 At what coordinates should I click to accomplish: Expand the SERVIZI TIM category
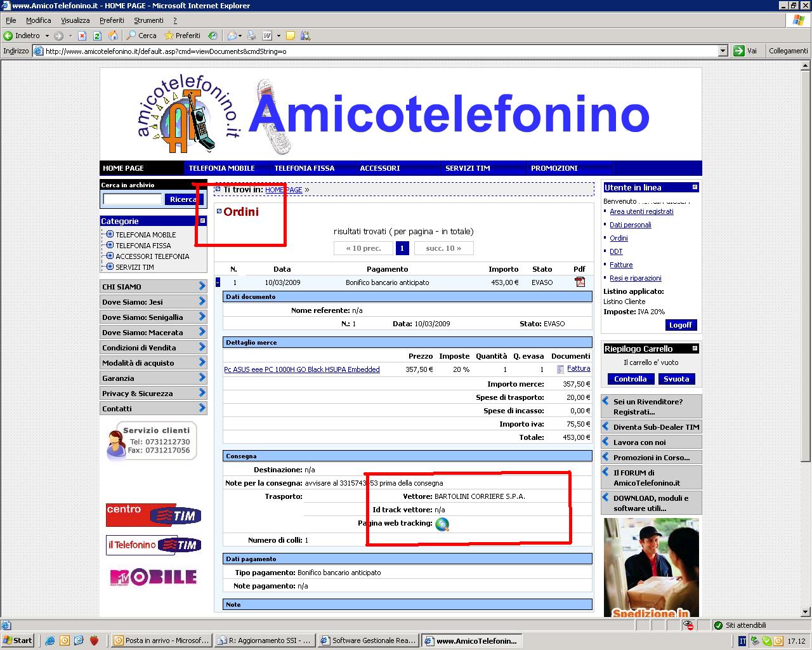(110, 267)
